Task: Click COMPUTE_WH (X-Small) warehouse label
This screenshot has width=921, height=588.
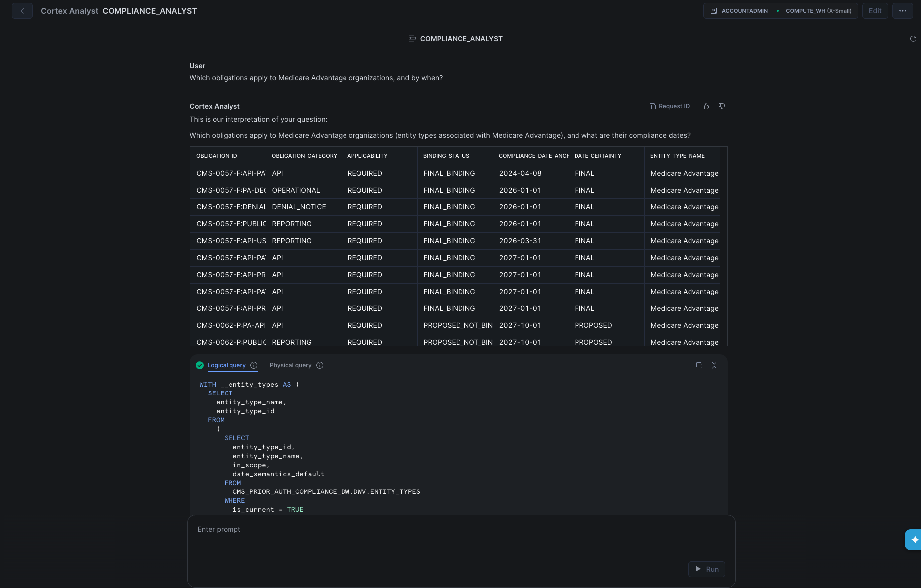Action: (x=818, y=11)
